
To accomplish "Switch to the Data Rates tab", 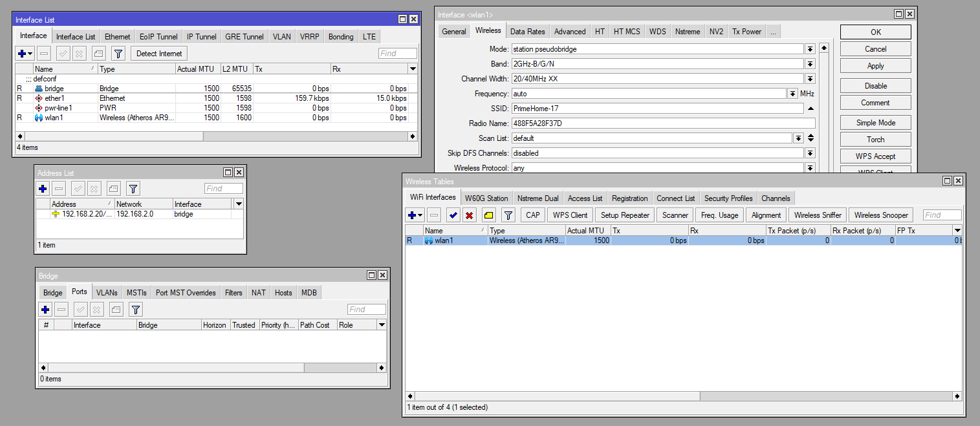I will pos(527,31).
